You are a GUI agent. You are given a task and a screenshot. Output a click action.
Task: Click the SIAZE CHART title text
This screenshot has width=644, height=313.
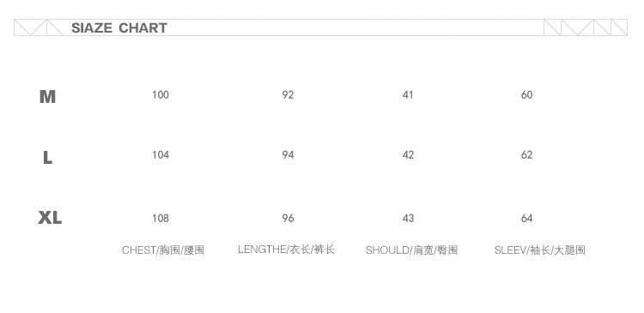(119, 28)
